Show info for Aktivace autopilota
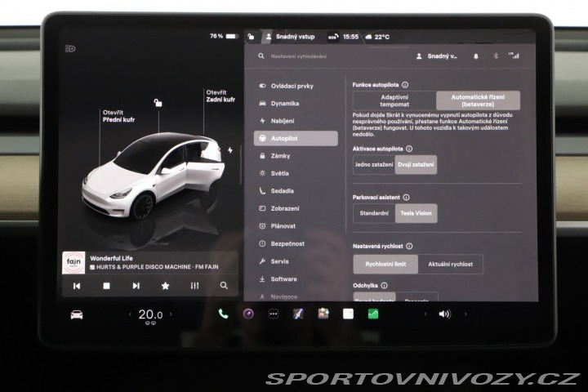Image resolution: width=588 pixels, height=392 pixels. tap(409, 149)
